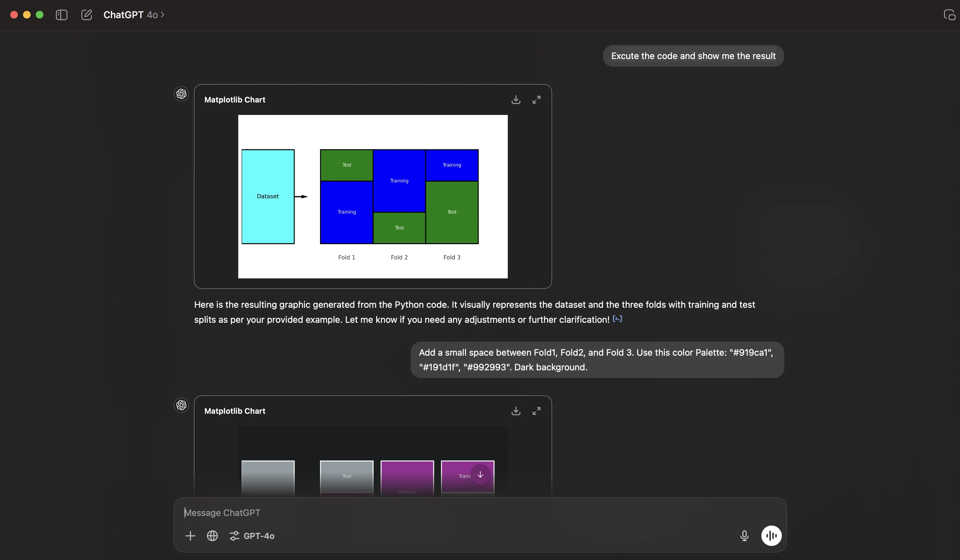The width and height of the screenshot is (960, 560).
Task: Click the ChatGPT avatar beside first chart
Action: point(181,94)
